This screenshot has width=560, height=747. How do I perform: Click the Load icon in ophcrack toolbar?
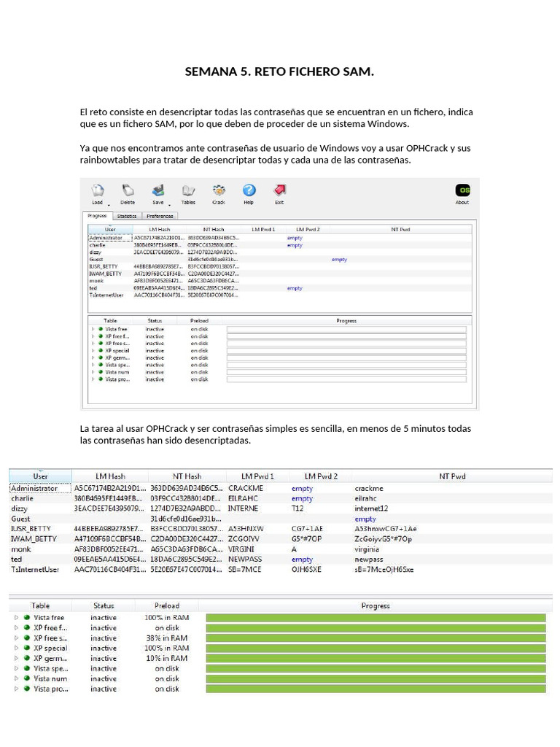98,190
